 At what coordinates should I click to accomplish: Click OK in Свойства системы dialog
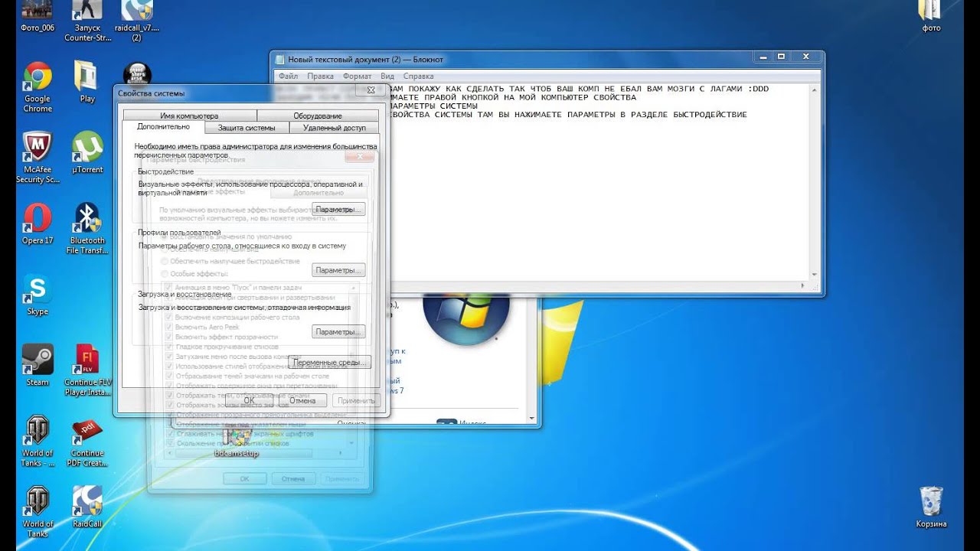point(249,400)
